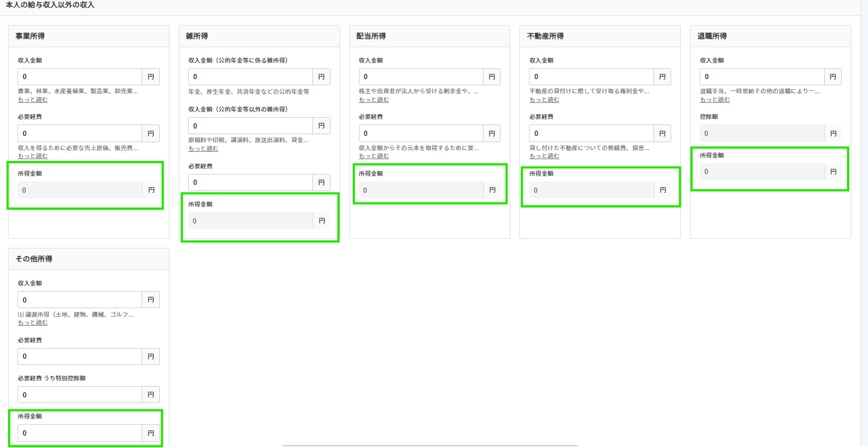Click the 不動産所得 収入金額 input field
This screenshot has width=868, height=448.
[x=592, y=77]
